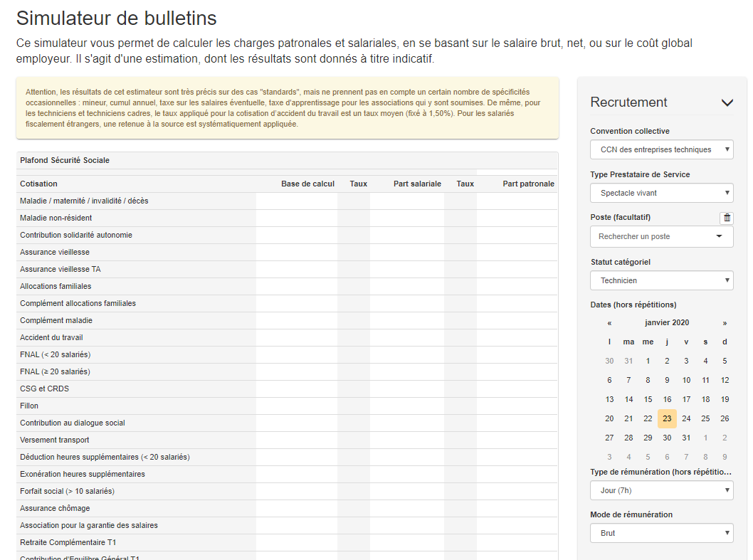Click the 'Simulateur de bulletins' page title
This screenshot has height=560, width=753.
(x=117, y=19)
